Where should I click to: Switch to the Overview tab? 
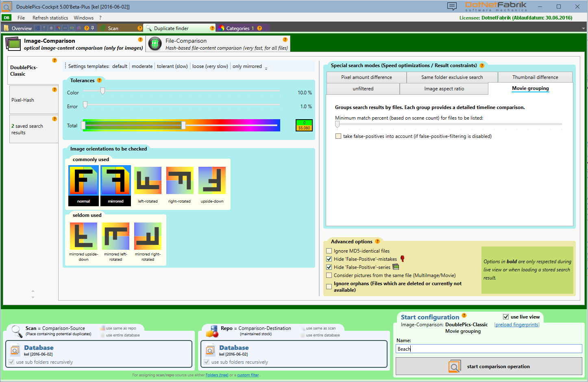22,28
